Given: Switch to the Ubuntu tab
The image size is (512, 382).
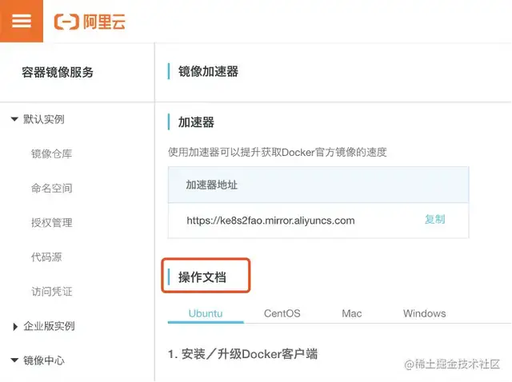Looking at the screenshot, I should coord(206,313).
